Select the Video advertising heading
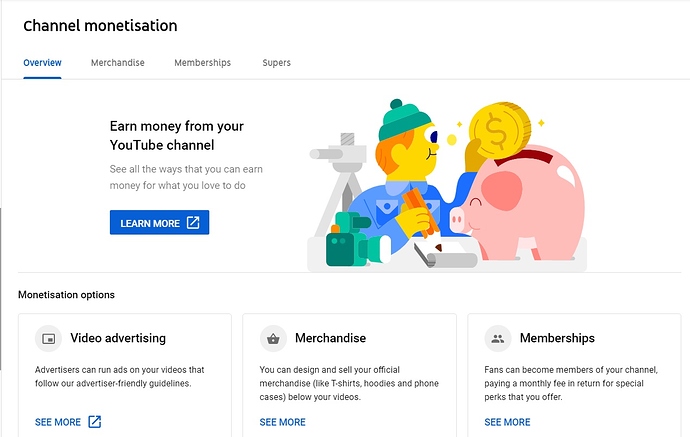Viewport: 690px width, 437px height. click(x=118, y=338)
